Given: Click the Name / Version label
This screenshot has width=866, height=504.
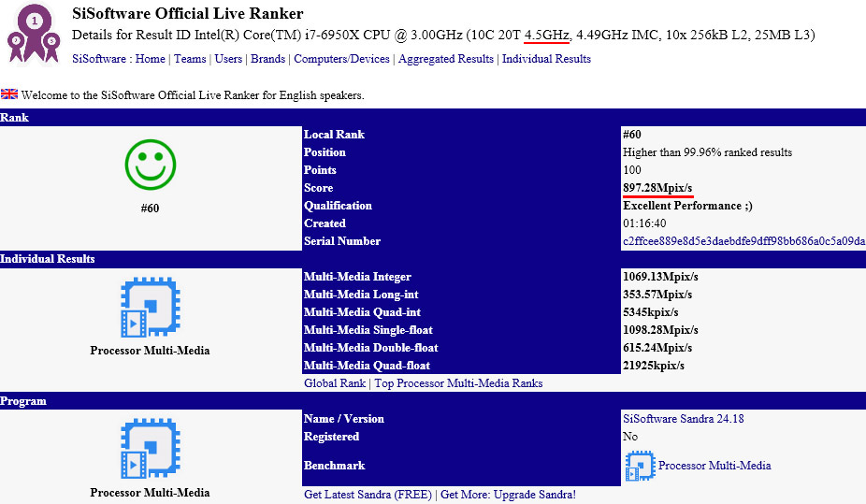Looking at the screenshot, I should click(x=343, y=418).
